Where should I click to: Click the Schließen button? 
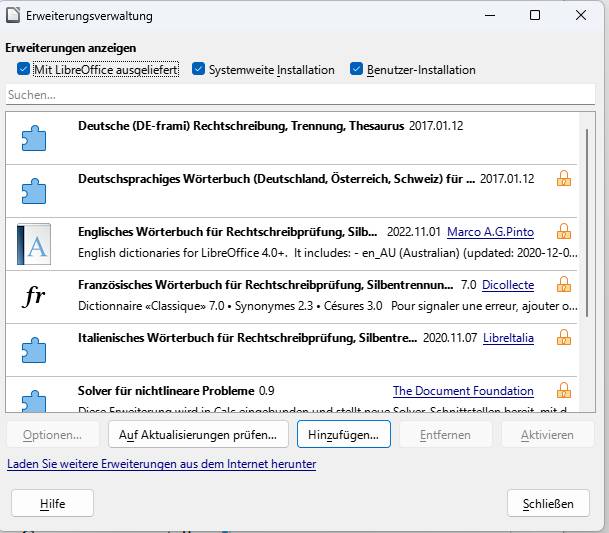click(548, 503)
